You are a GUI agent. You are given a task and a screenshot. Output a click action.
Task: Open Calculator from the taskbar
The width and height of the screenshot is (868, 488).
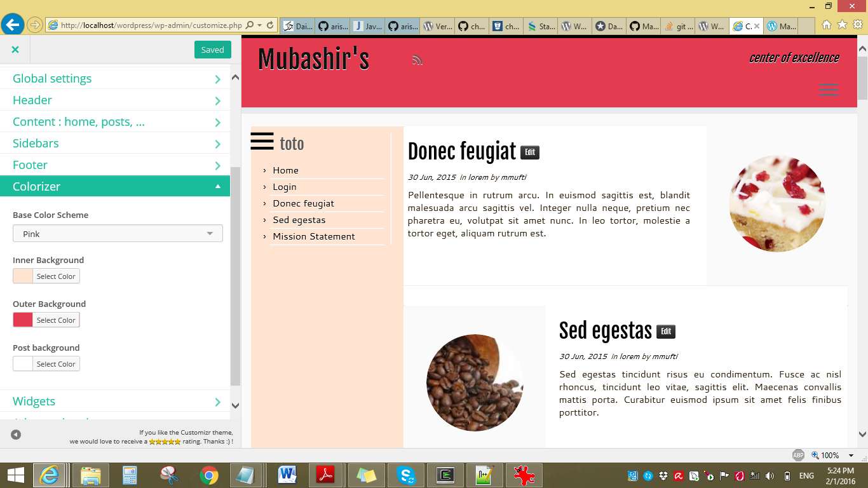click(x=130, y=475)
